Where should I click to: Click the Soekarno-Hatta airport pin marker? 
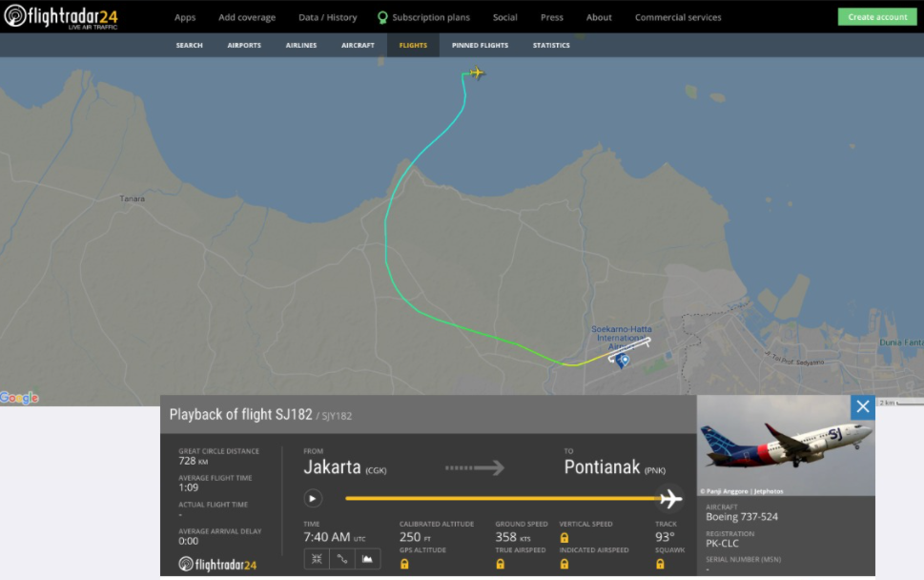click(x=623, y=360)
